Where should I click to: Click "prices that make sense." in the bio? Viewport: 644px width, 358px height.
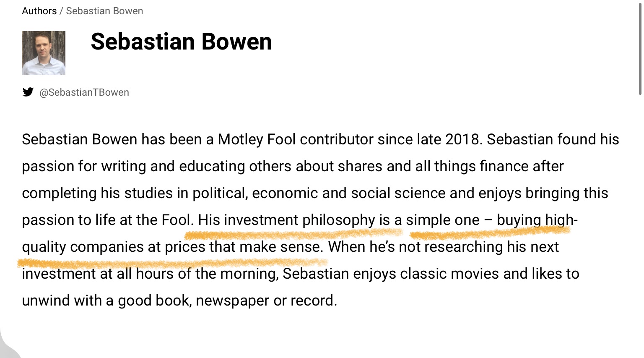244,247
